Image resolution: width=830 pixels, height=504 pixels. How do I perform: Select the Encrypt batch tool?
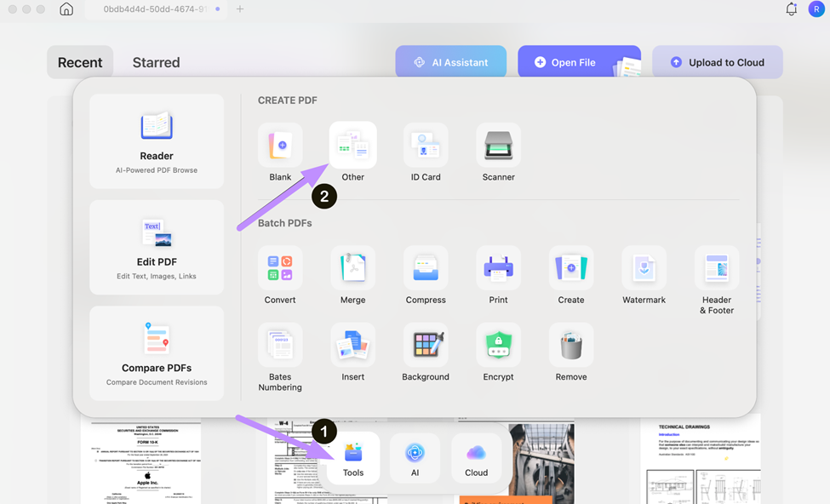click(x=498, y=345)
